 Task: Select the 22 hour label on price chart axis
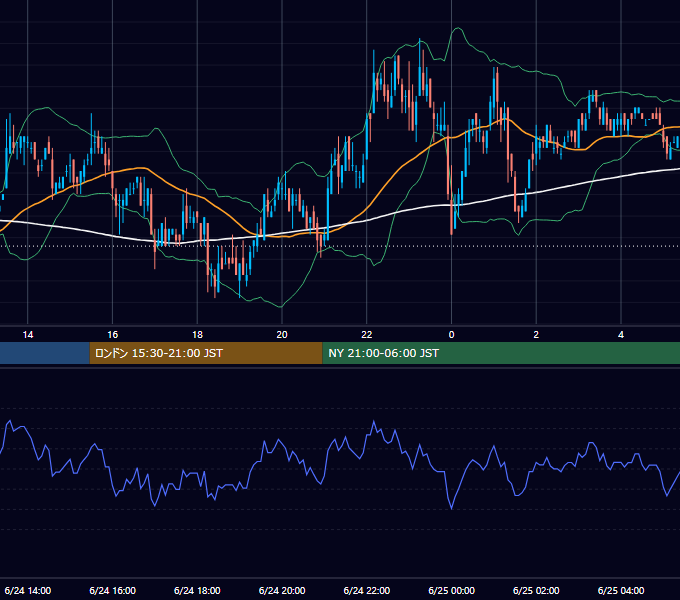(367, 335)
